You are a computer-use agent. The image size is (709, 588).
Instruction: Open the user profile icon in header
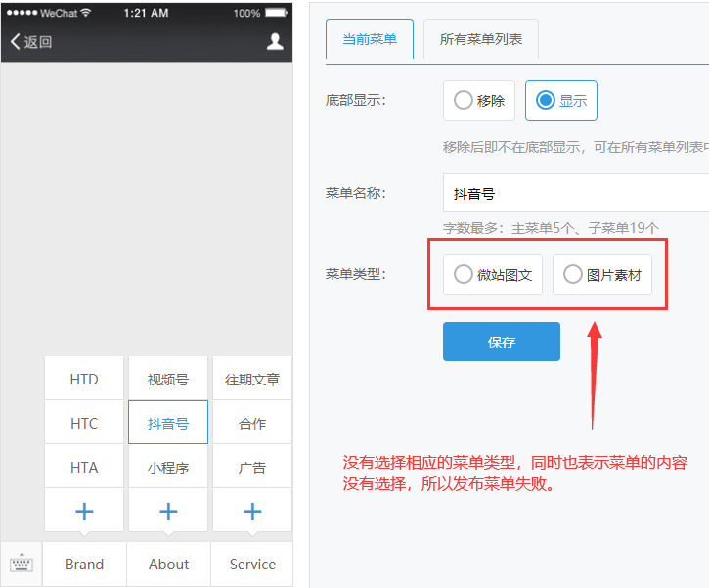point(275,41)
